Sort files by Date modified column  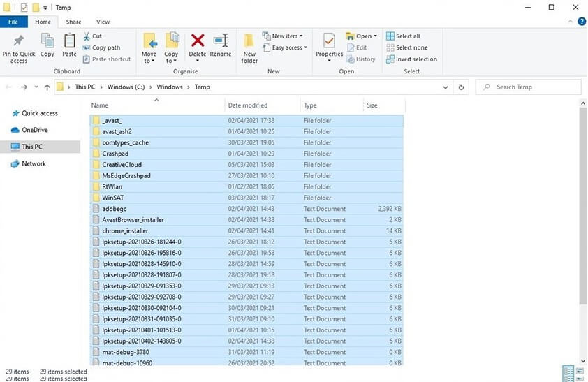pos(248,105)
